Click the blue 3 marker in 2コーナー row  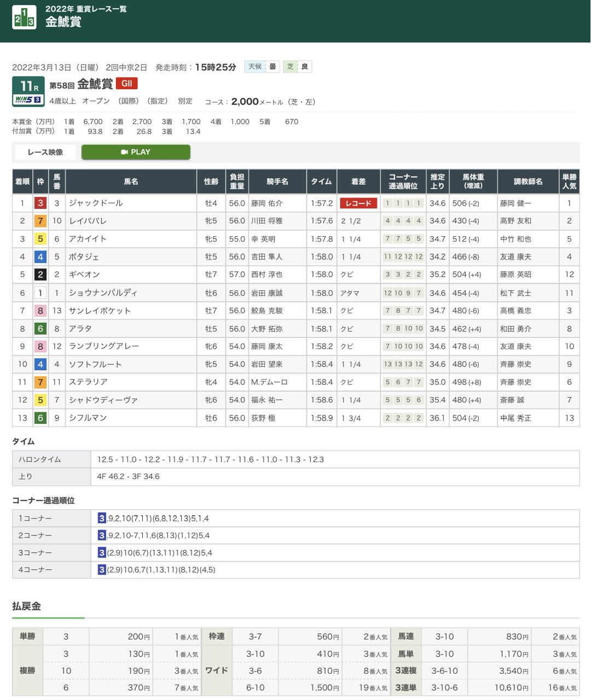(102, 535)
